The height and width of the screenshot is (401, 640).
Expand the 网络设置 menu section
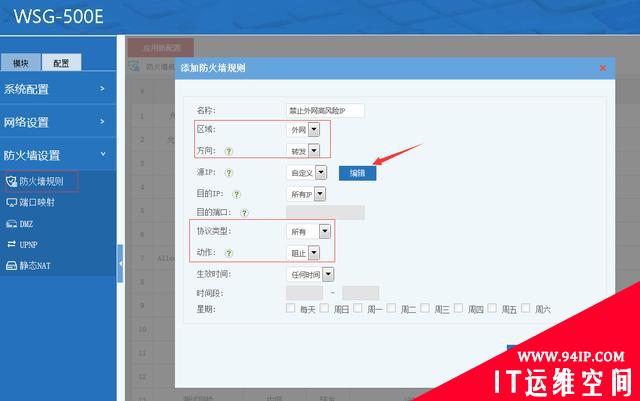(x=58, y=122)
